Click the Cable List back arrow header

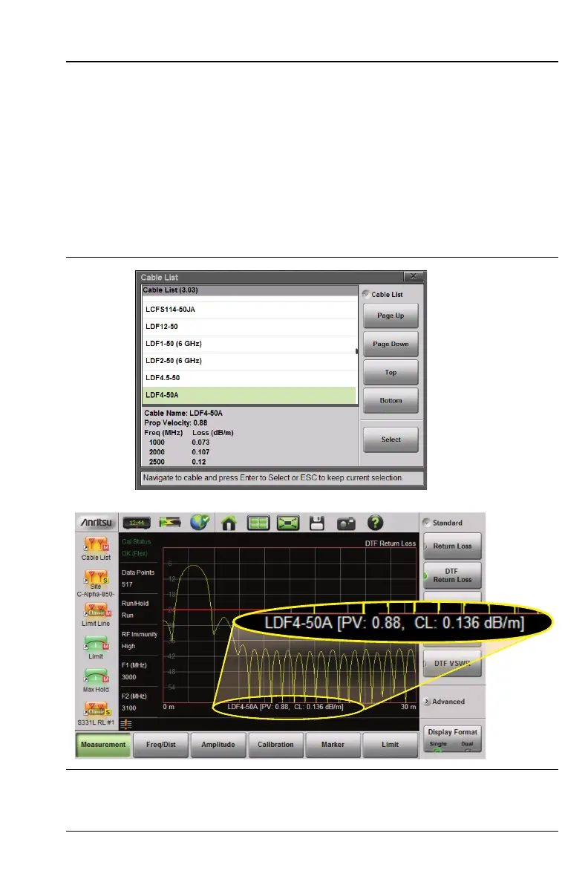382,294
